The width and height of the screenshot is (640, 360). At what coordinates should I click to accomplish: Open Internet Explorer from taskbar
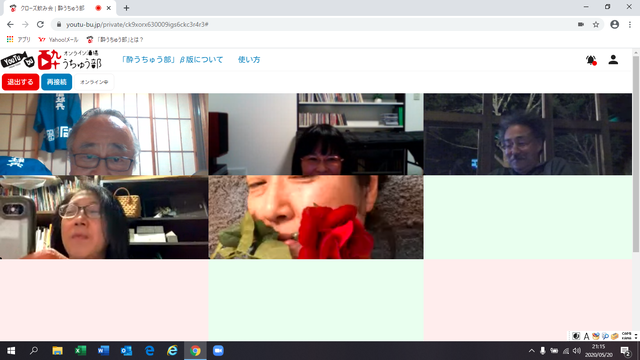(x=172, y=351)
